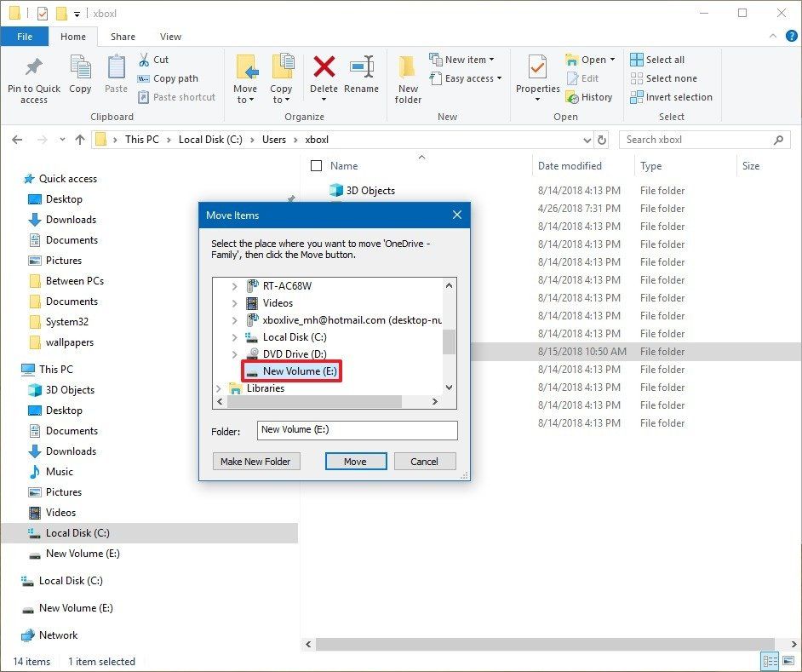
Task: Check the Name column header checkbox
Action: click(317, 165)
